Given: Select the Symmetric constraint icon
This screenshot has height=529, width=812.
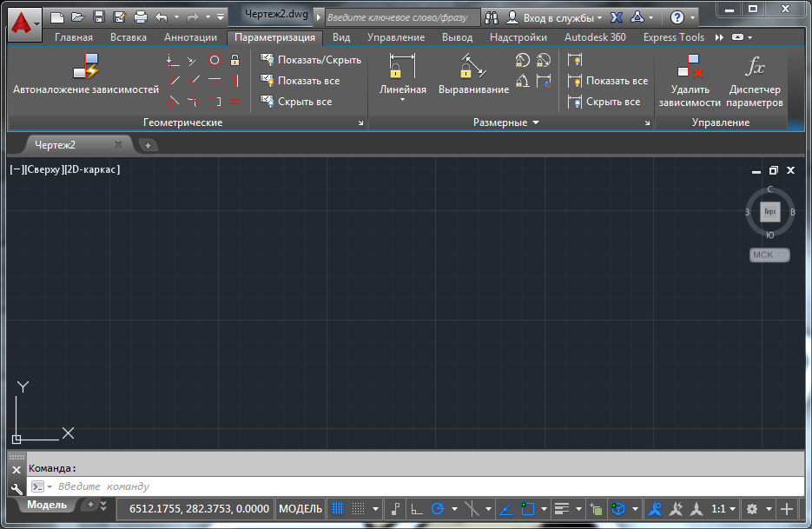Looking at the screenshot, I should pos(215,102).
